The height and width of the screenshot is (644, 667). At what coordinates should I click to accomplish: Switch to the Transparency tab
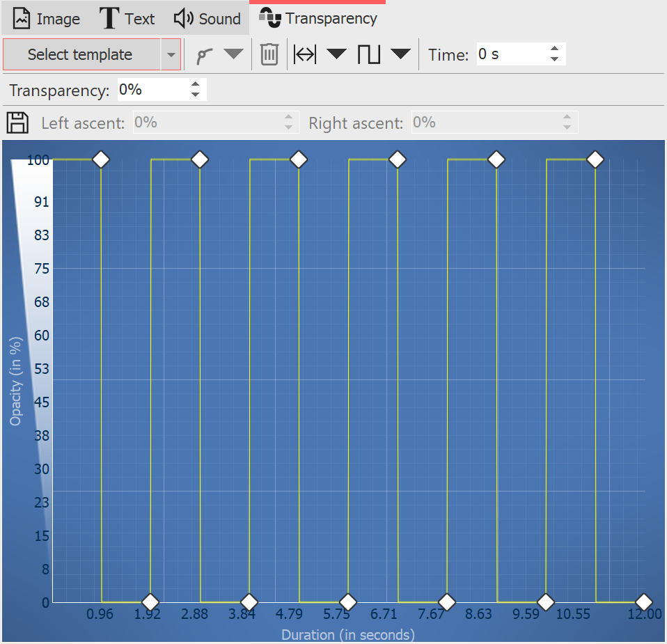[317, 17]
